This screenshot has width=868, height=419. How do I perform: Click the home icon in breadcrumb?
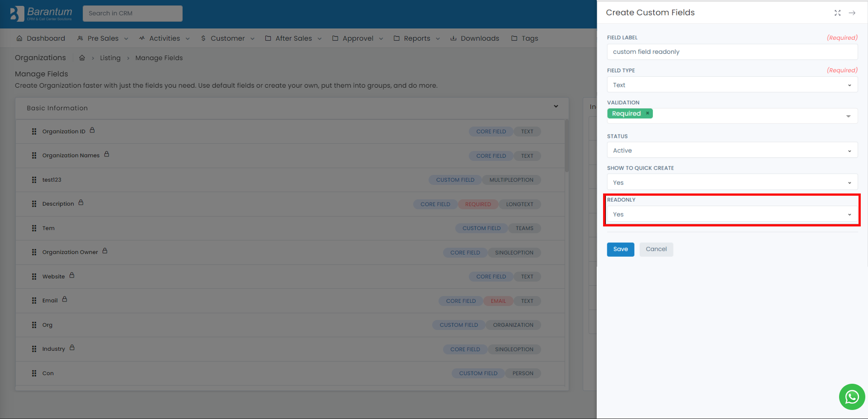point(82,58)
